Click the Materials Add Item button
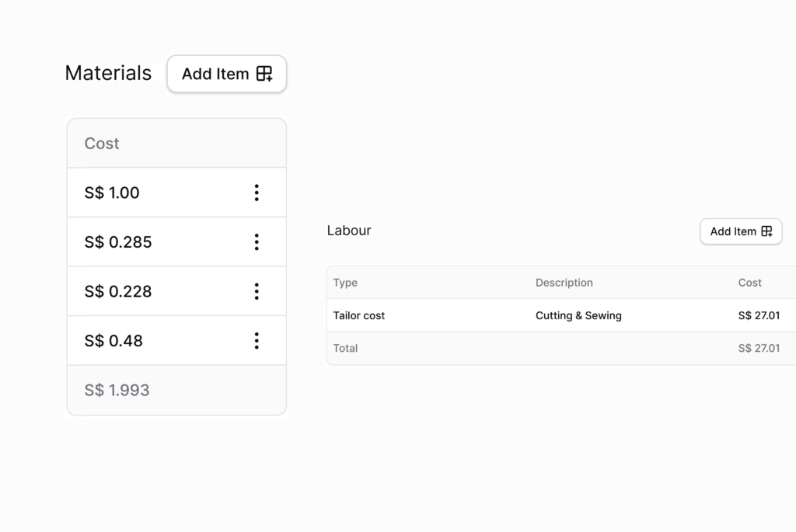The height and width of the screenshot is (532, 796). click(x=226, y=75)
